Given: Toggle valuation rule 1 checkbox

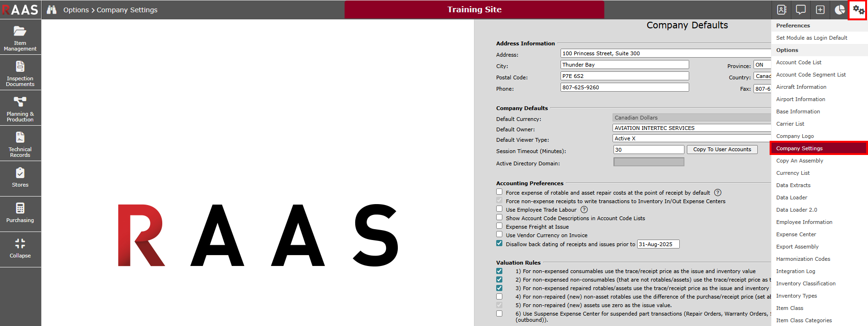Looking at the screenshot, I should tap(499, 271).
